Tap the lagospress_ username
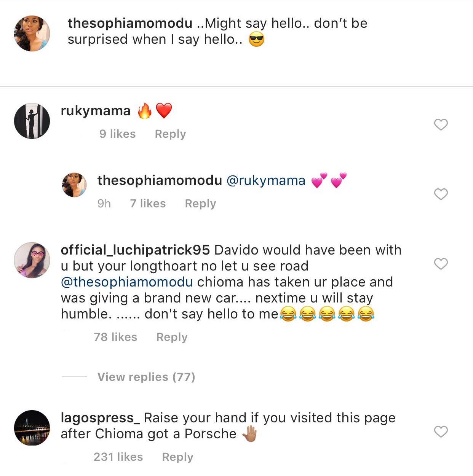Screen dimensions: 473x476 point(100,418)
